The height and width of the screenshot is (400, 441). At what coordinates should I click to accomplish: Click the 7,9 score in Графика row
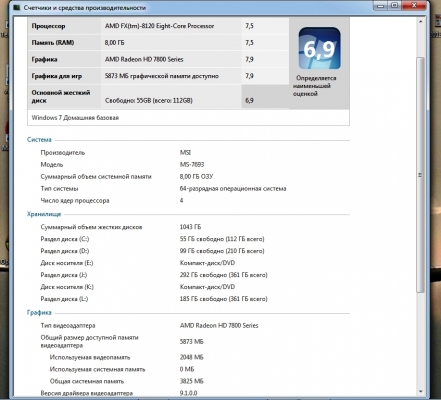point(249,59)
